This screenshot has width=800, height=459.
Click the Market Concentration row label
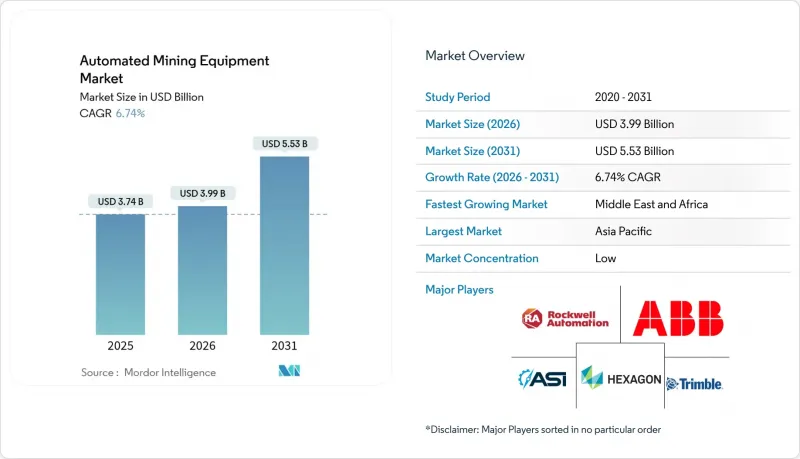tap(482, 258)
